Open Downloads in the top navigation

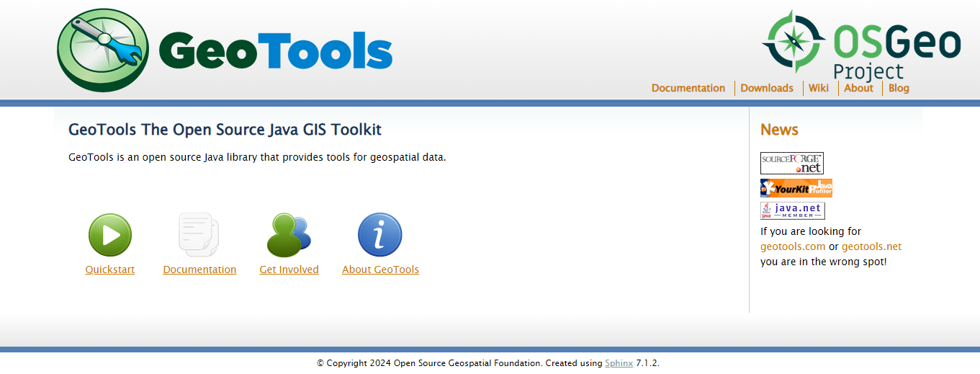767,88
